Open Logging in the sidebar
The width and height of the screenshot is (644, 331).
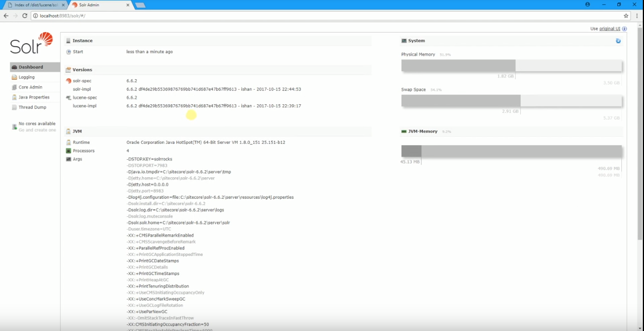click(x=26, y=77)
